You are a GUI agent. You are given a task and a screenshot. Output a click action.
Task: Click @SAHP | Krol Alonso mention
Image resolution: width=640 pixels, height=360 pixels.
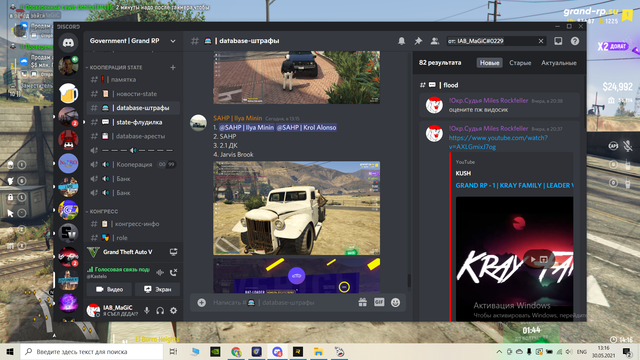point(307,128)
